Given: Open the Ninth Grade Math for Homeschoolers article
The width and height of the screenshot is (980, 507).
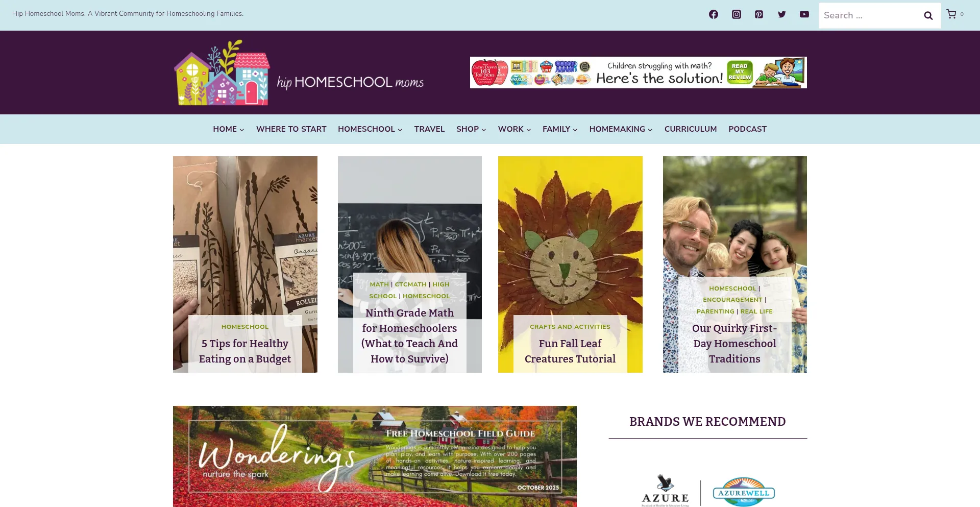Looking at the screenshot, I should 409,336.
